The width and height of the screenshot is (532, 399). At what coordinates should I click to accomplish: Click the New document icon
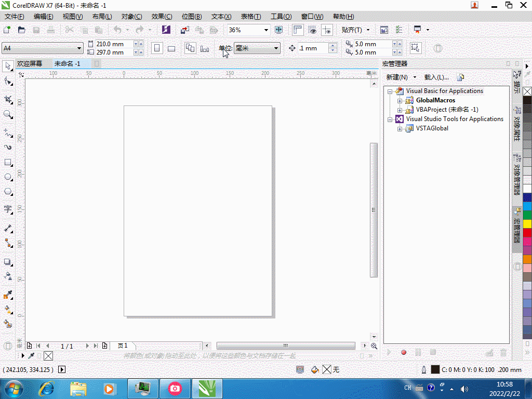coord(7,30)
